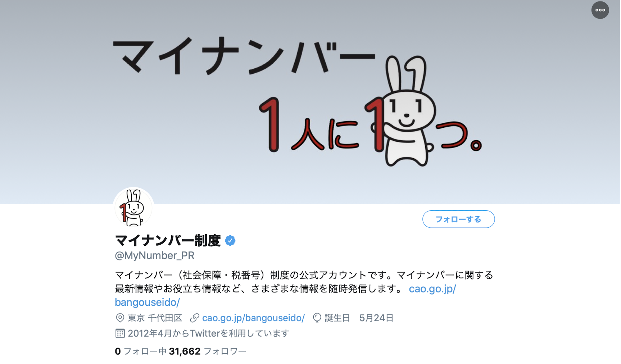This screenshot has height=364, width=621.
Task: Click the location pin icon
Action: click(120, 318)
